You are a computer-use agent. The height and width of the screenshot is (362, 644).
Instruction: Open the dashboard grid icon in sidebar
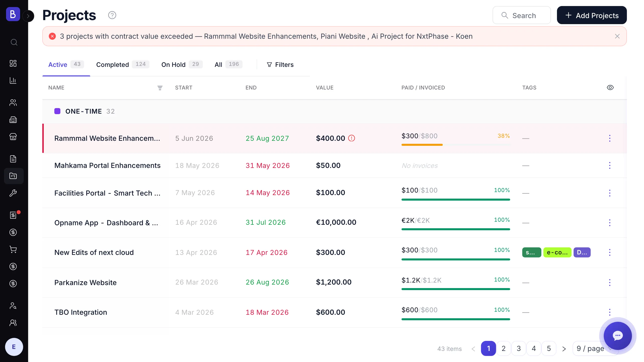tap(13, 63)
